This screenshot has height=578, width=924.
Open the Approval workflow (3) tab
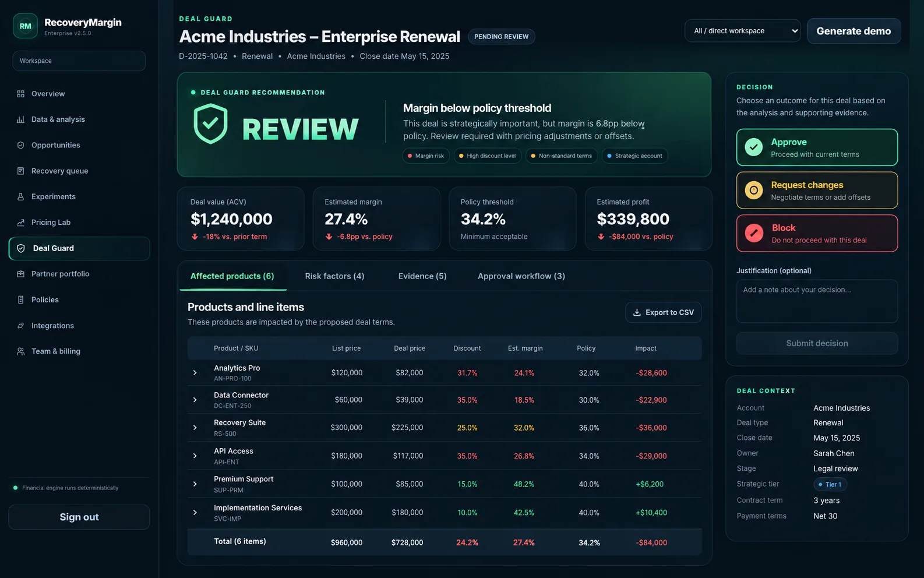521,276
